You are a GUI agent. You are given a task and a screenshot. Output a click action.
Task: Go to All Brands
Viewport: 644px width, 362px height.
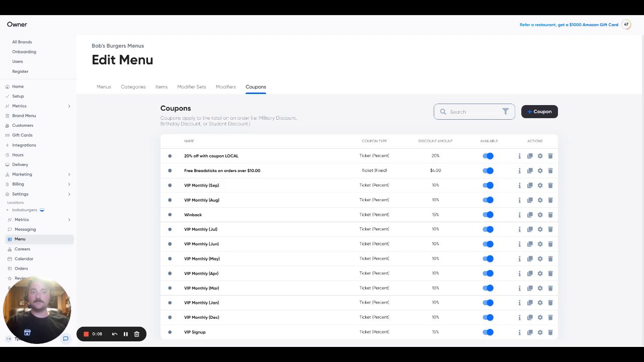click(x=22, y=42)
